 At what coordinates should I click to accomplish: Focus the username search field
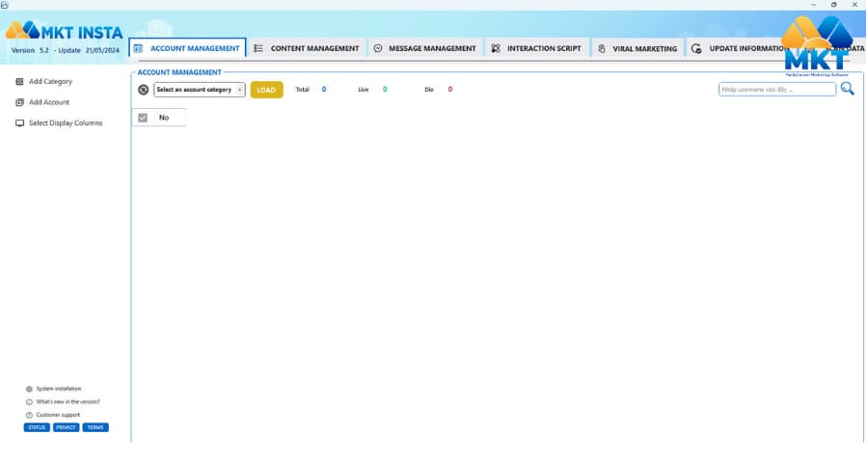pyautogui.click(x=777, y=89)
